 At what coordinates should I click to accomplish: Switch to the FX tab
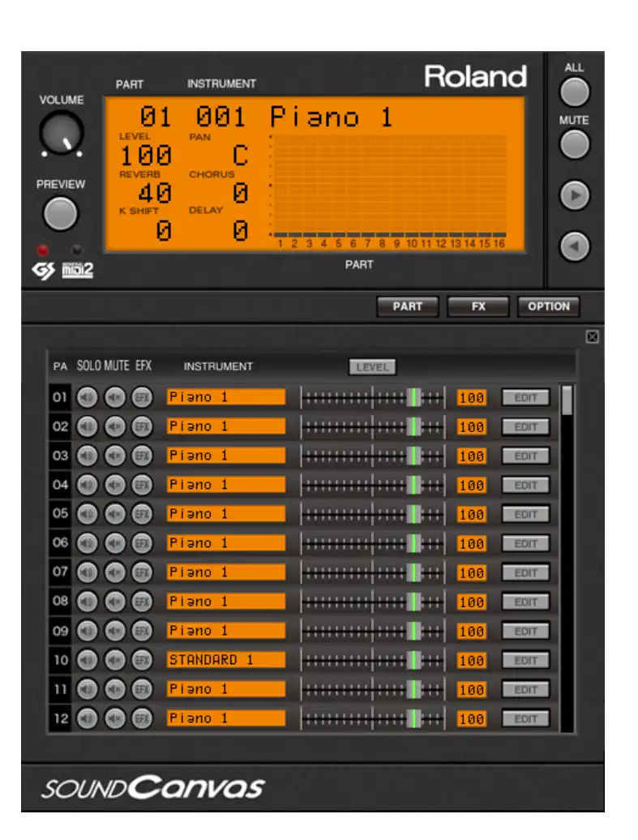point(478,306)
